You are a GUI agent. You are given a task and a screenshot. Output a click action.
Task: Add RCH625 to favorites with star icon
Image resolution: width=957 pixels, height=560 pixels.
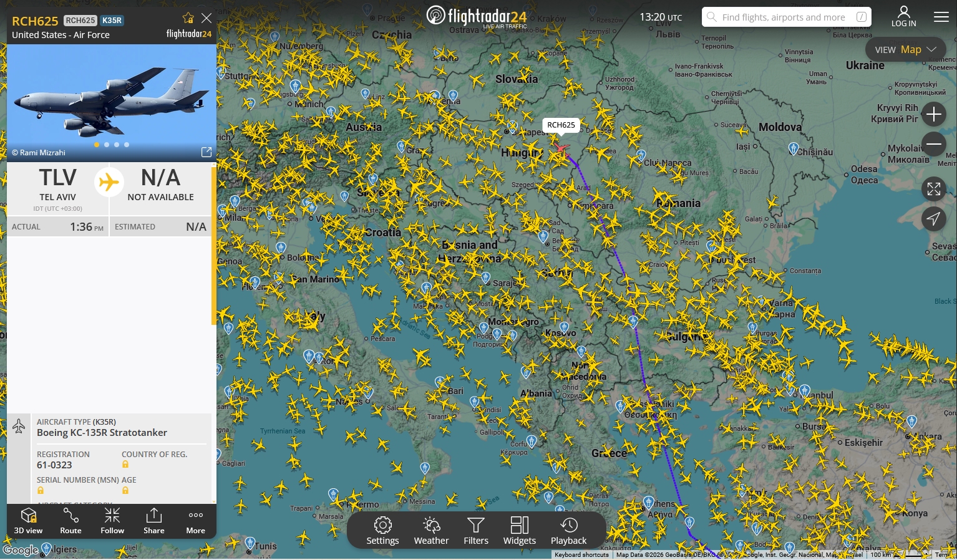pos(188,17)
